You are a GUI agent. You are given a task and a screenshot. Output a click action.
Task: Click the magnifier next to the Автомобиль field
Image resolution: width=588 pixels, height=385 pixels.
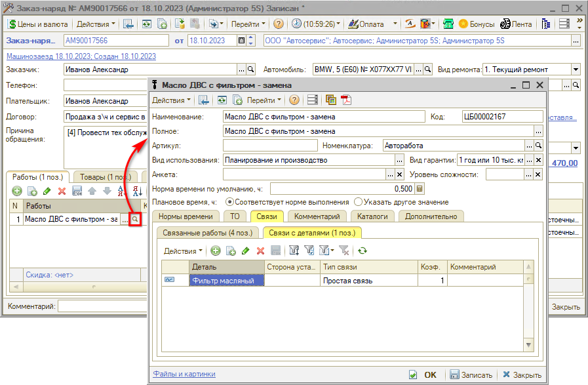pyautogui.click(x=427, y=70)
